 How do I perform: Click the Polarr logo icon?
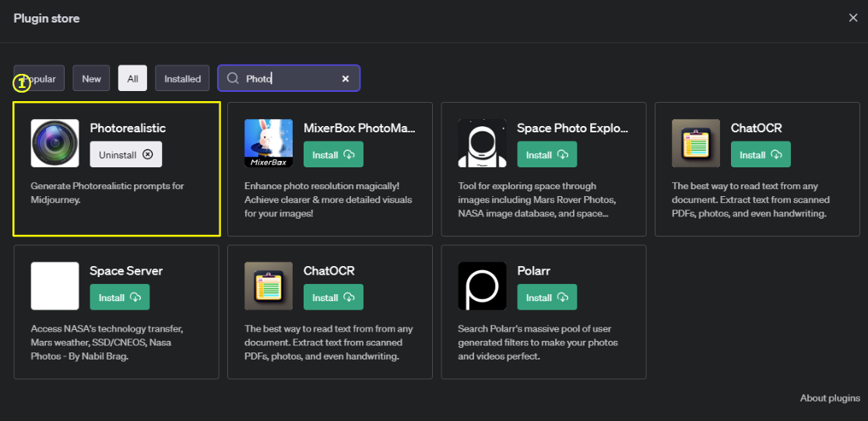pos(482,286)
